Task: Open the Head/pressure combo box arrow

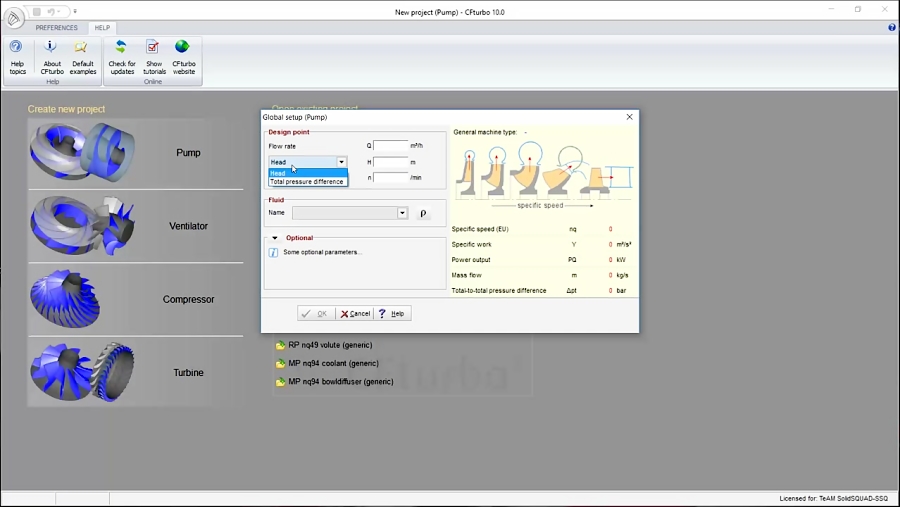Action: pos(341,162)
